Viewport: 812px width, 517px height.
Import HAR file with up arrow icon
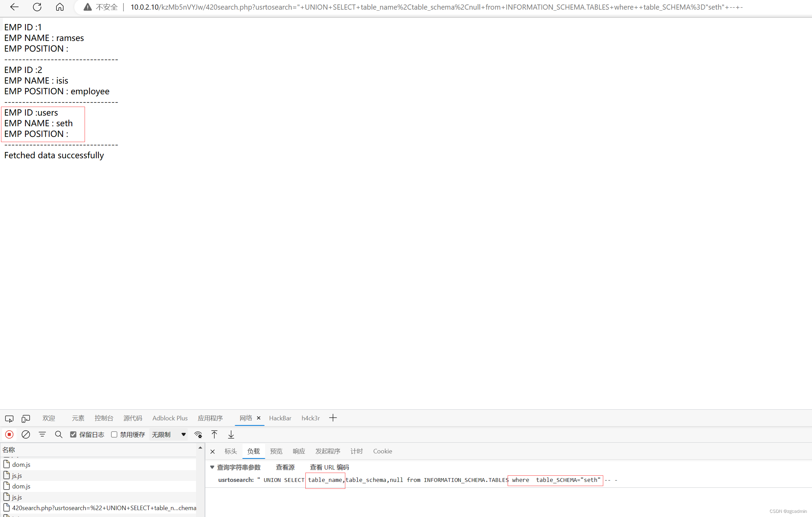pyautogui.click(x=214, y=434)
